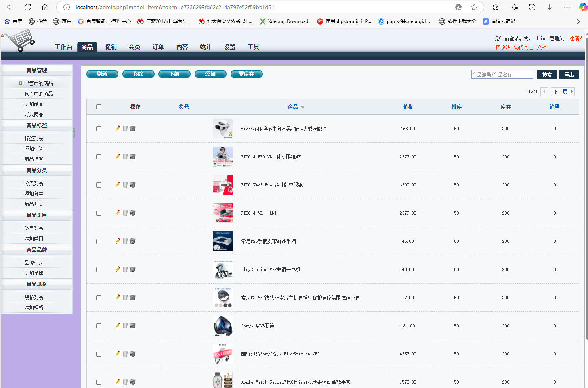
Task: Click the 下架 button
Action: (x=174, y=74)
